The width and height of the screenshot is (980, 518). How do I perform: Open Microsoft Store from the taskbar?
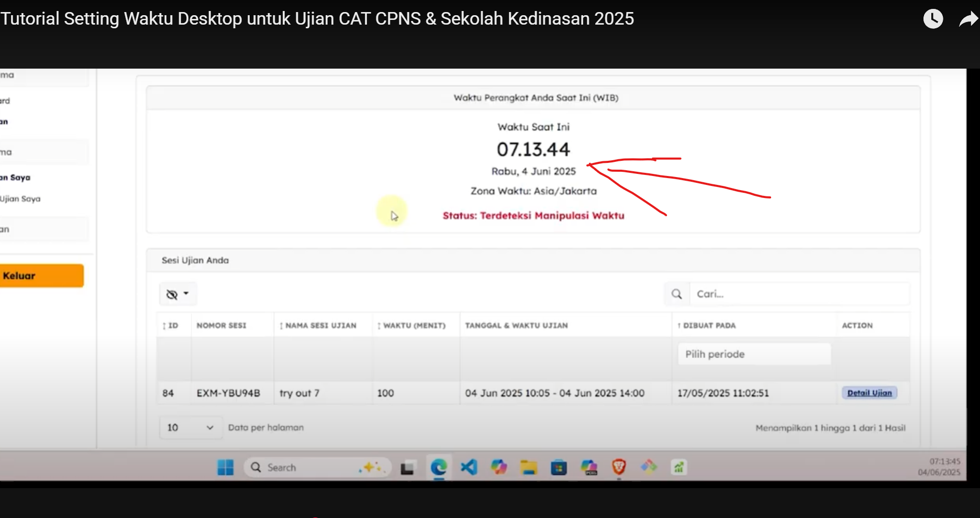(559, 467)
